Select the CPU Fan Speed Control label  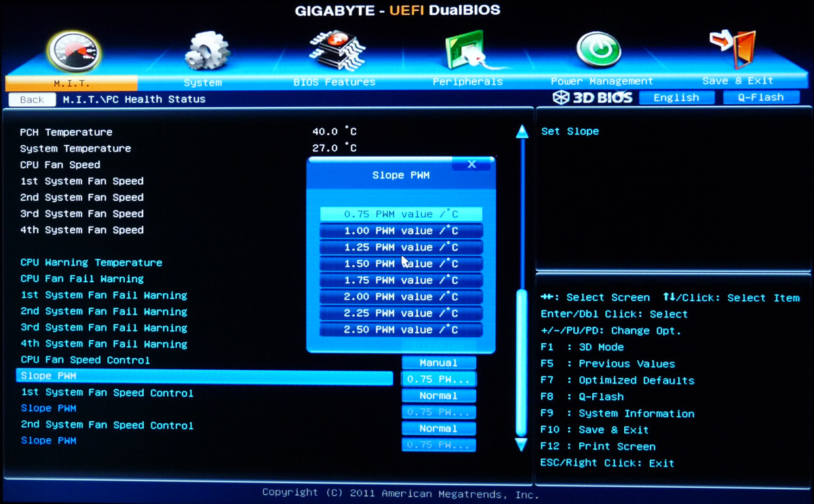click(85, 360)
